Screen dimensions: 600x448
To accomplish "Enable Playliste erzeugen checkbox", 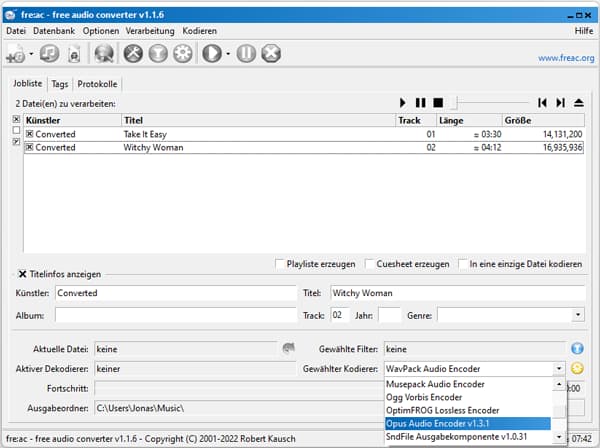I will point(280,264).
